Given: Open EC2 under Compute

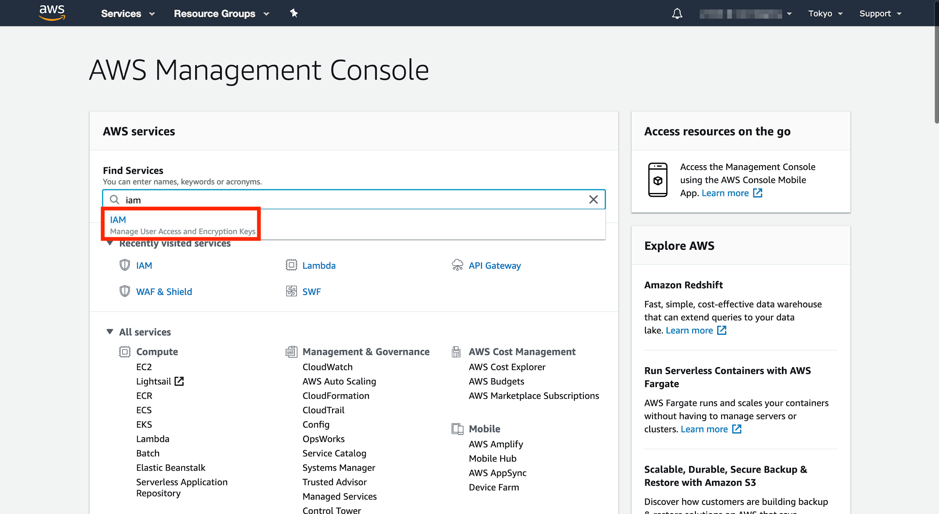Looking at the screenshot, I should (144, 367).
